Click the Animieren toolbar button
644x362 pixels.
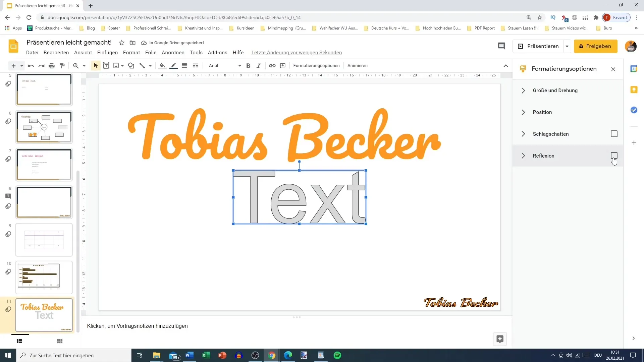point(358,66)
